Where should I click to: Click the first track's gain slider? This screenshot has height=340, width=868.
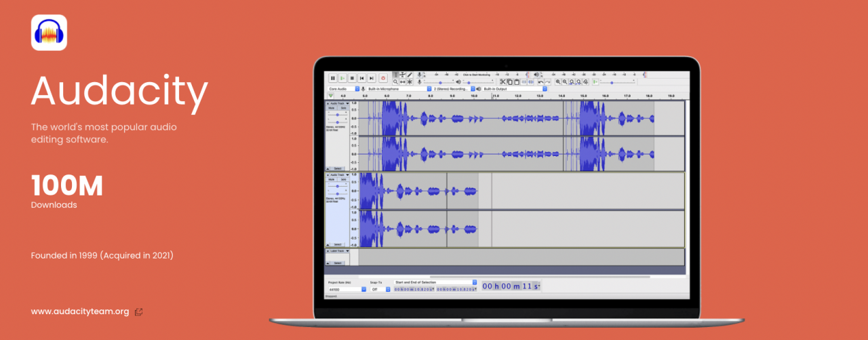(337, 115)
